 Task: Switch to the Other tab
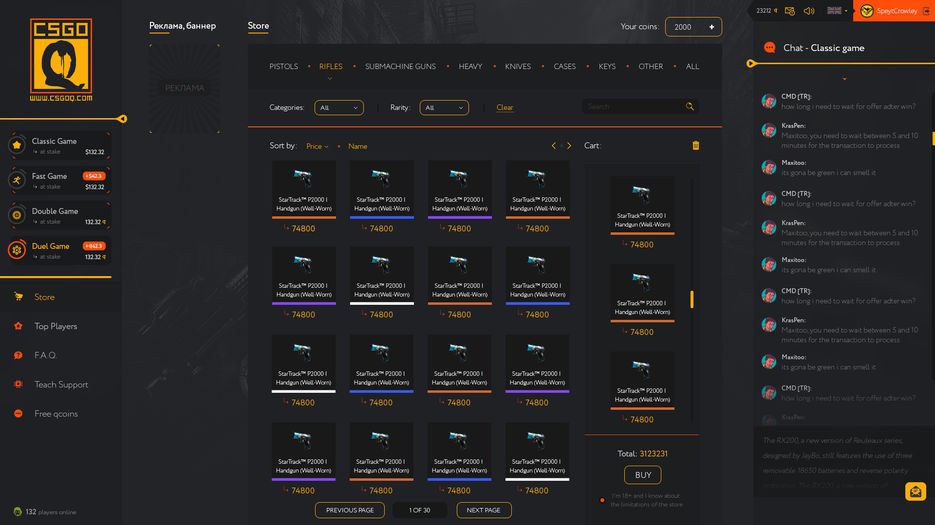(x=651, y=66)
